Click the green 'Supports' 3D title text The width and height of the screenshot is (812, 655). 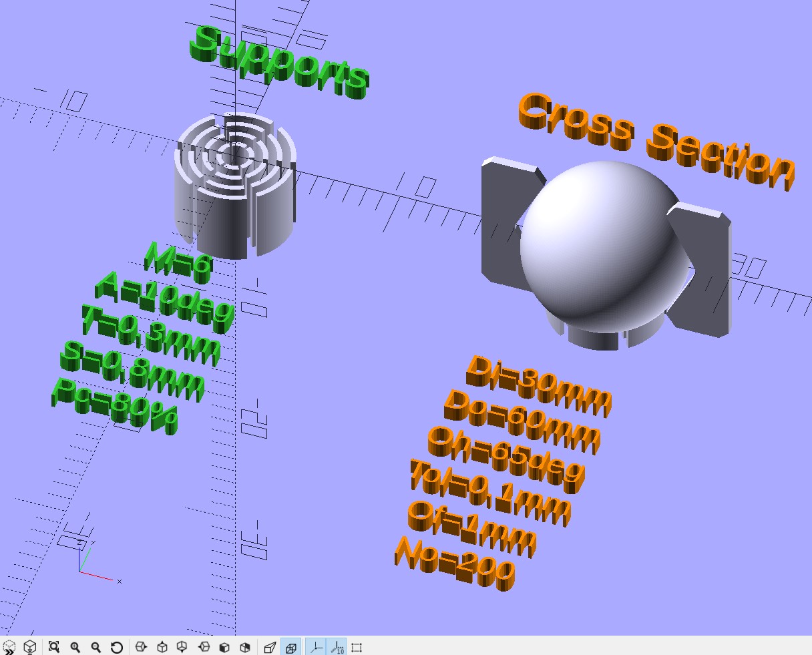click(279, 63)
